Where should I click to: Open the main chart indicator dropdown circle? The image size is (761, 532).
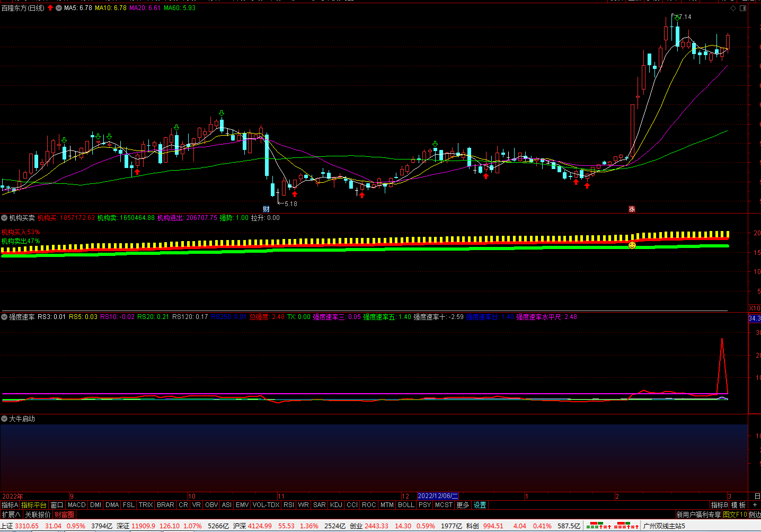[x=59, y=8]
